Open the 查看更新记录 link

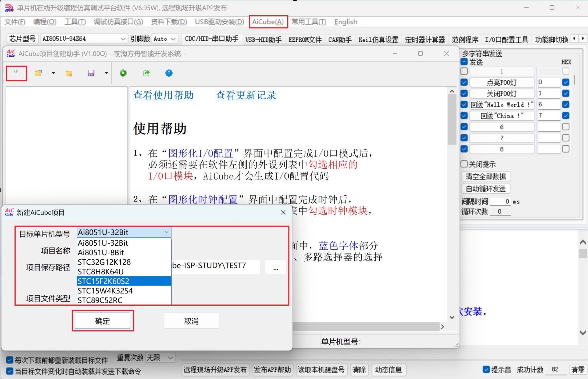[x=246, y=95]
